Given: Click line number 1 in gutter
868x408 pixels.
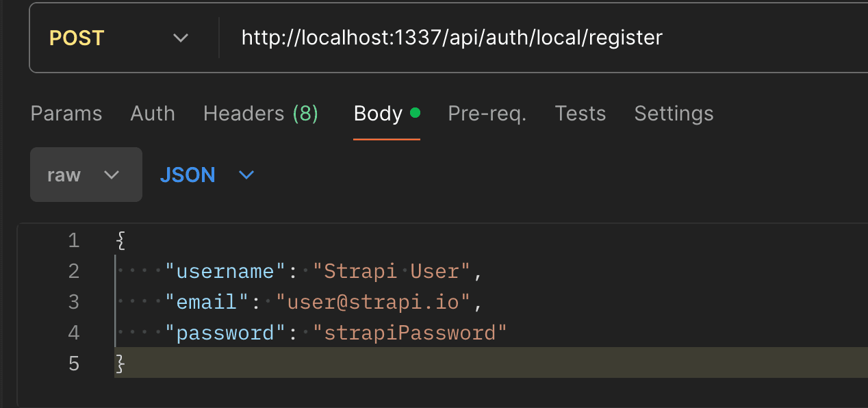Looking at the screenshot, I should [74, 241].
